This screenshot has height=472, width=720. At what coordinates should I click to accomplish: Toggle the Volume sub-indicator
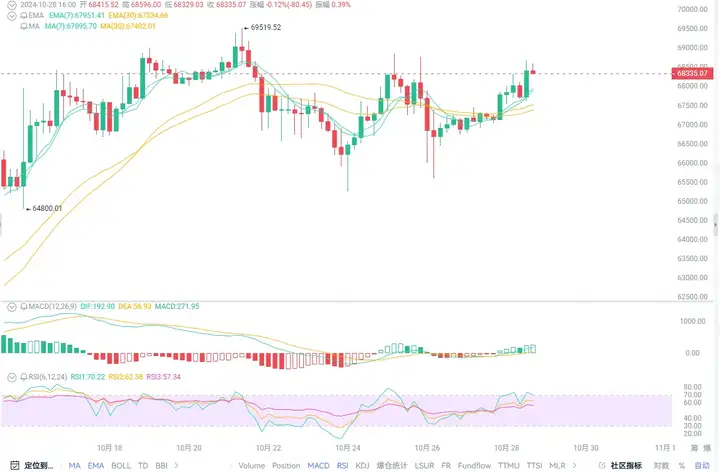coord(252,466)
